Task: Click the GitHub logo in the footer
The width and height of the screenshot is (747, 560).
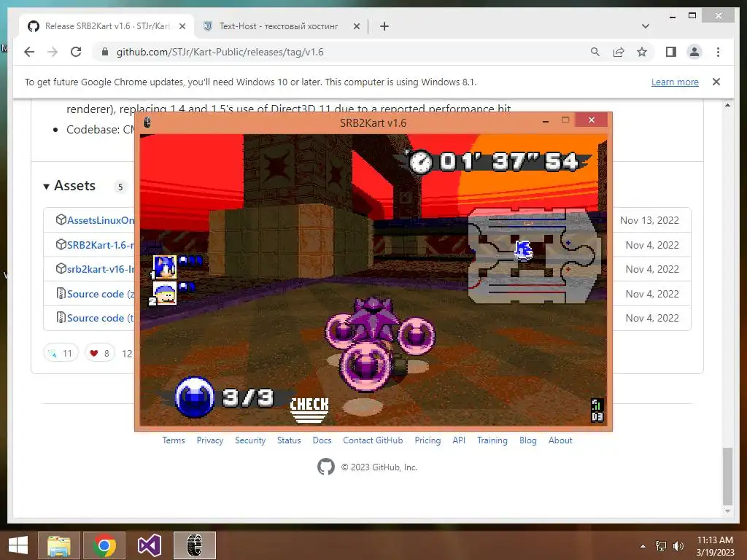Action: click(x=326, y=467)
